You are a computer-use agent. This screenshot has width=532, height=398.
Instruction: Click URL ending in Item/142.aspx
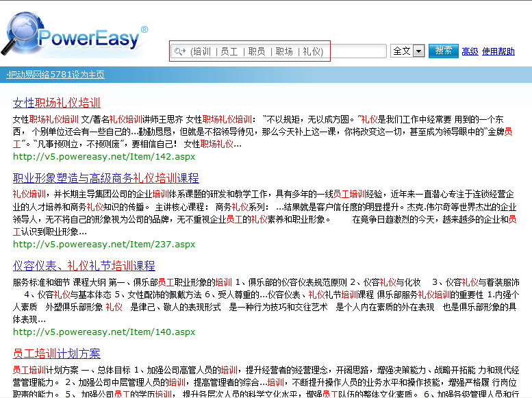(x=104, y=156)
